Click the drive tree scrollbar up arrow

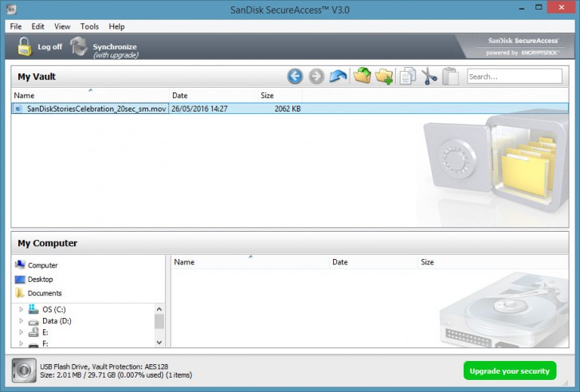(159, 309)
